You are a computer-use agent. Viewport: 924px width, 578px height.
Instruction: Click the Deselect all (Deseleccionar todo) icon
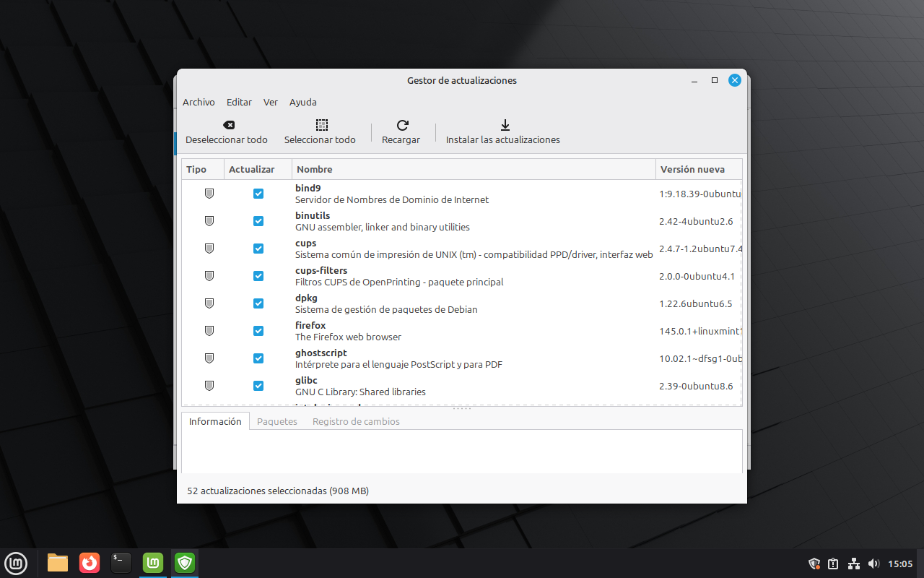click(228, 125)
